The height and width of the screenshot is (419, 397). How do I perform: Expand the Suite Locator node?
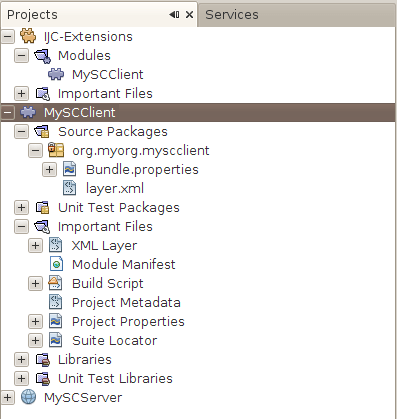(35, 341)
